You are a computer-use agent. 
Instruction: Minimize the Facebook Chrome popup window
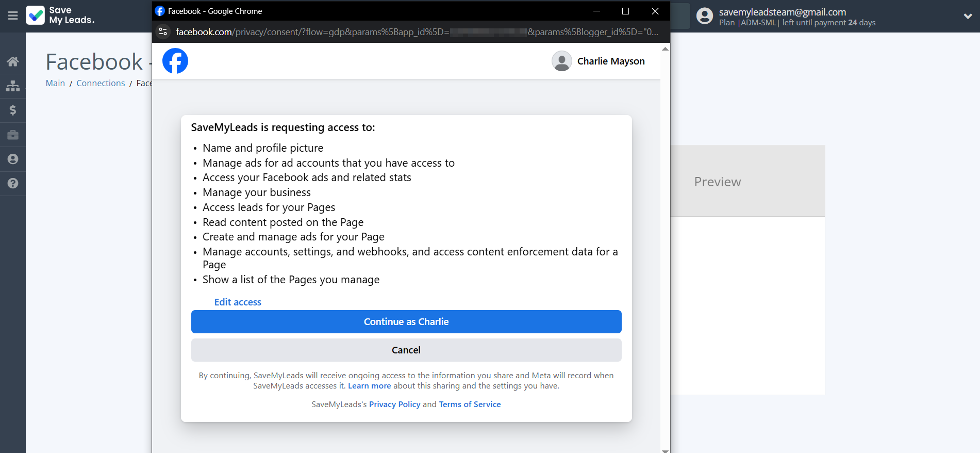tap(596, 11)
